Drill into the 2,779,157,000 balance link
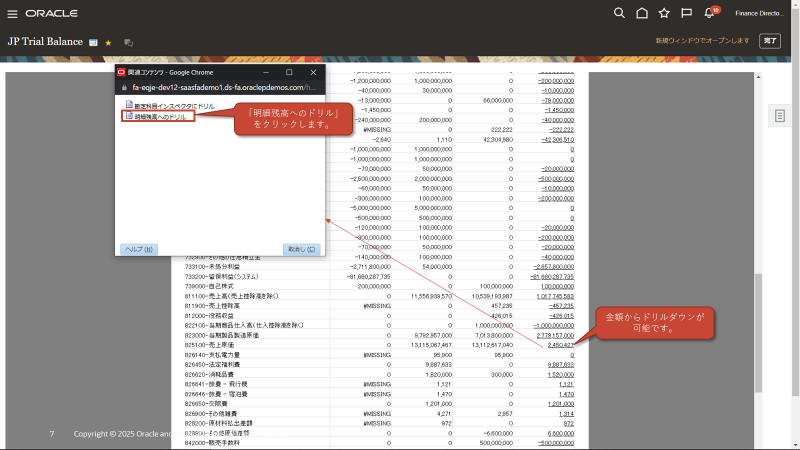 [x=555, y=335]
